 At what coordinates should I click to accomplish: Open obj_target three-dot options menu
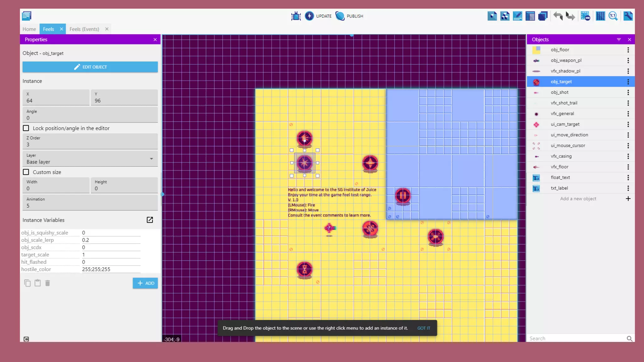[x=628, y=82]
